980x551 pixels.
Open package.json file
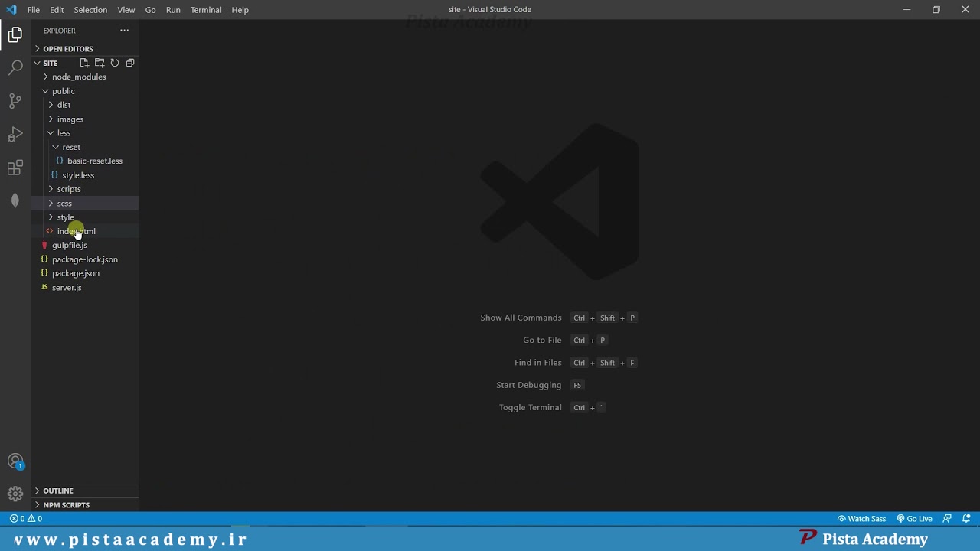[x=85, y=273]
